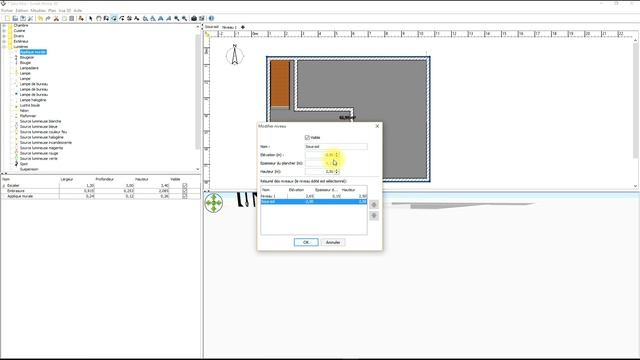Toggle the Visible checkbox in the dialog
Image resolution: width=640 pixels, height=360 pixels.
[x=307, y=138]
